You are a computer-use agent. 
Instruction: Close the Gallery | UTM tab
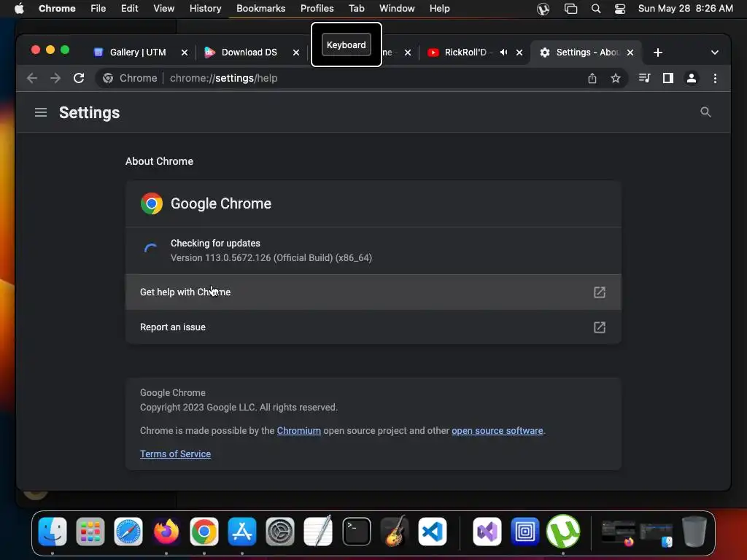click(x=185, y=52)
